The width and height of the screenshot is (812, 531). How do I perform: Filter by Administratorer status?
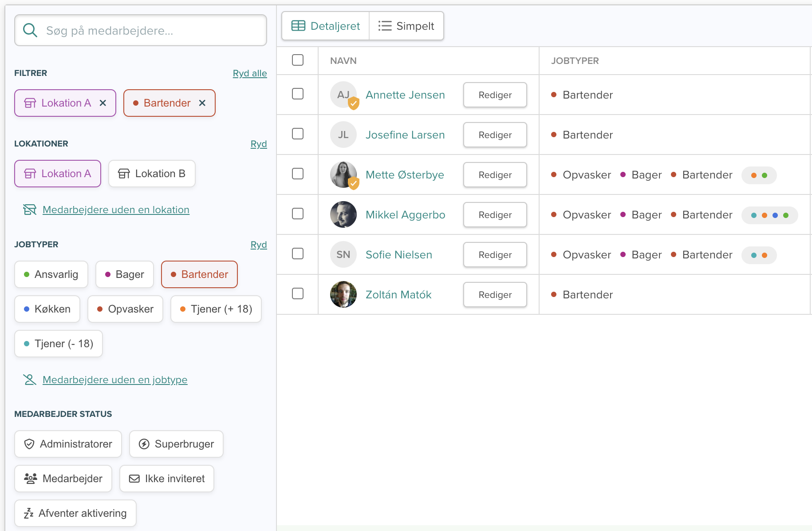68,444
